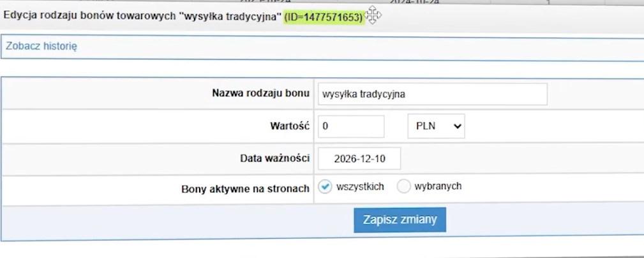Open the "Zobacz historię" link

(x=41, y=47)
